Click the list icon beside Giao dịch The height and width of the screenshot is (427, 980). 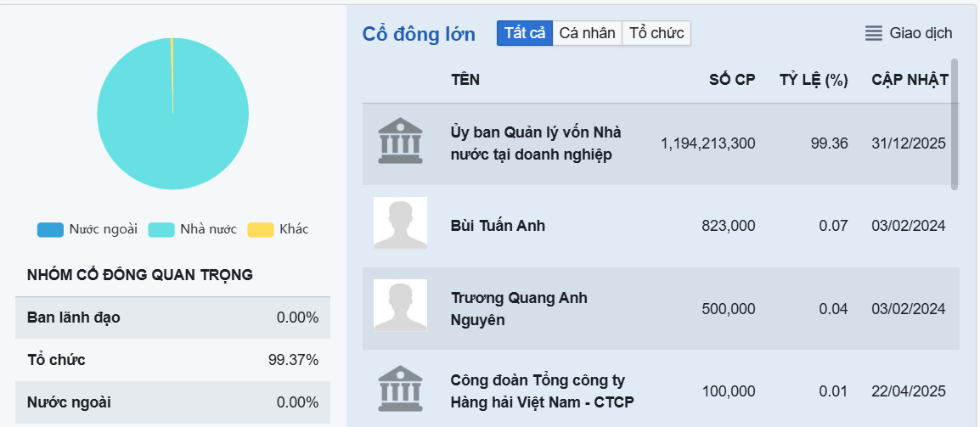point(874,34)
